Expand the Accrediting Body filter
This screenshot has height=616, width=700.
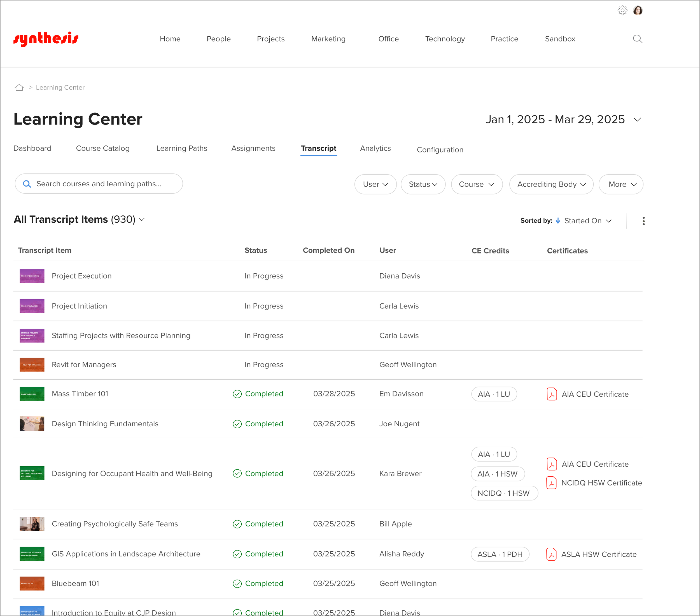(551, 184)
